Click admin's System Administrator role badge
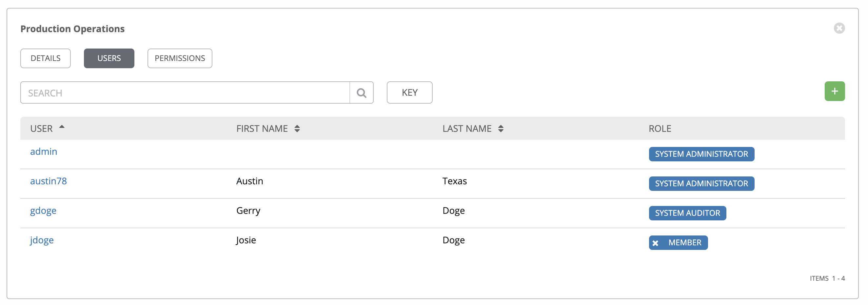868x305 pixels. (x=701, y=154)
